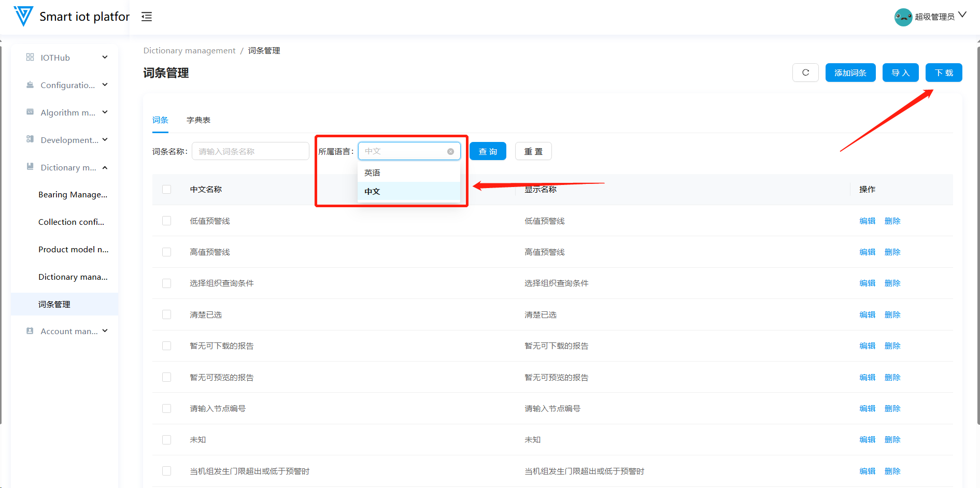Click 删除 link for 高值预警线 row
The image size is (980, 488).
coord(892,252)
